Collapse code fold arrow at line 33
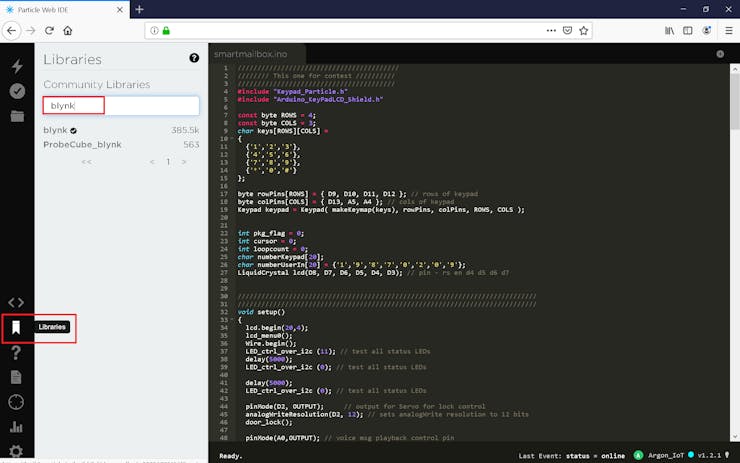 point(232,320)
